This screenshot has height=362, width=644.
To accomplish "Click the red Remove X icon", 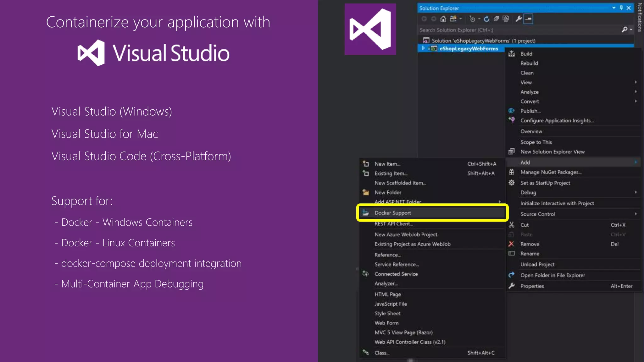I will [x=511, y=244].
